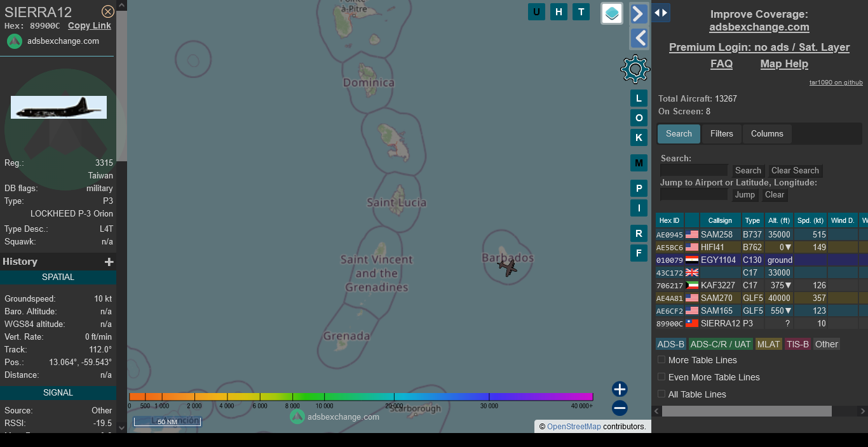The width and height of the screenshot is (868, 447).
Task: Focus the Jump to Airport input field
Action: (x=694, y=194)
